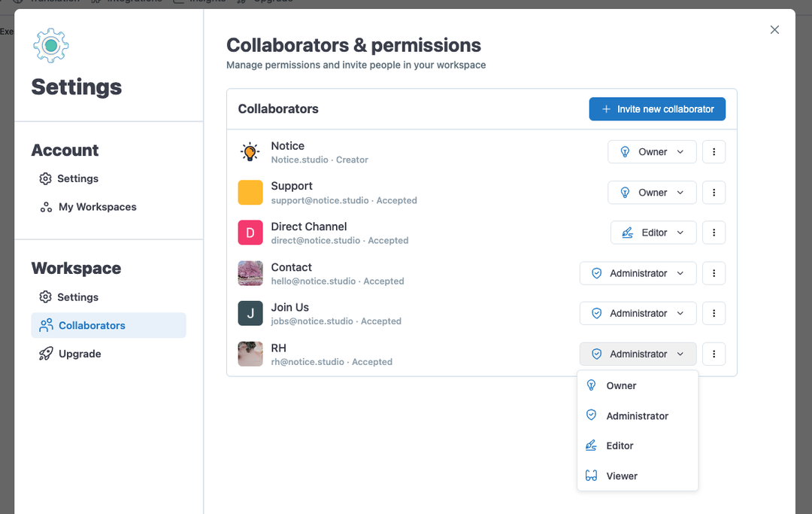Open the role dropdown for Notice
The width and height of the screenshot is (812, 514).
pyautogui.click(x=652, y=152)
